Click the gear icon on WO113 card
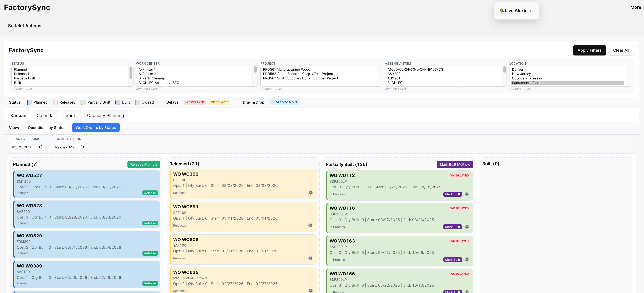 [467, 194]
